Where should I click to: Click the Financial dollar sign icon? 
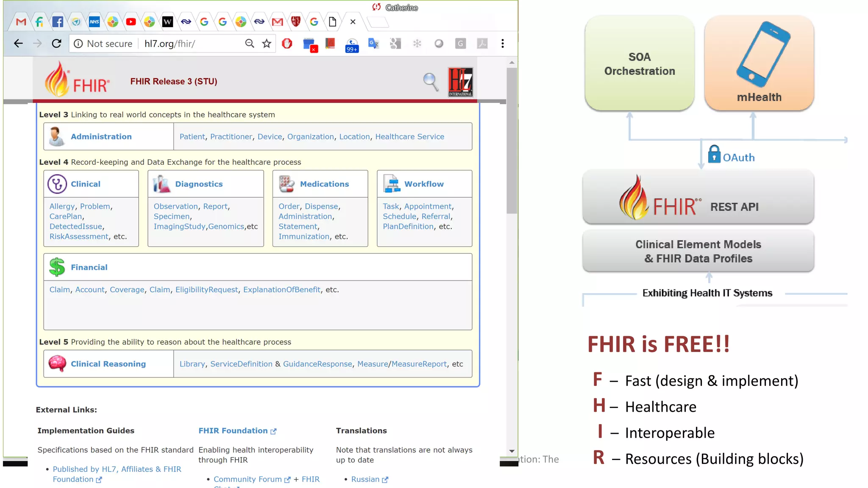57,267
